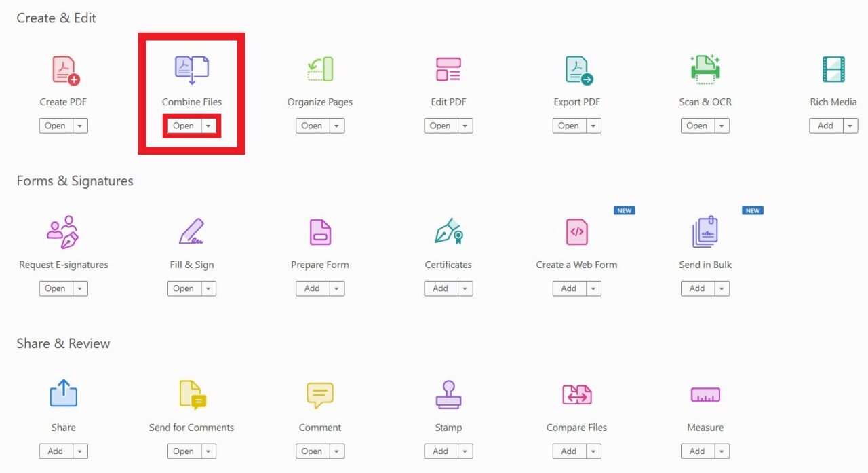The image size is (868, 473).
Task: Click Open button under Create PDF
Action: click(x=56, y=126)
